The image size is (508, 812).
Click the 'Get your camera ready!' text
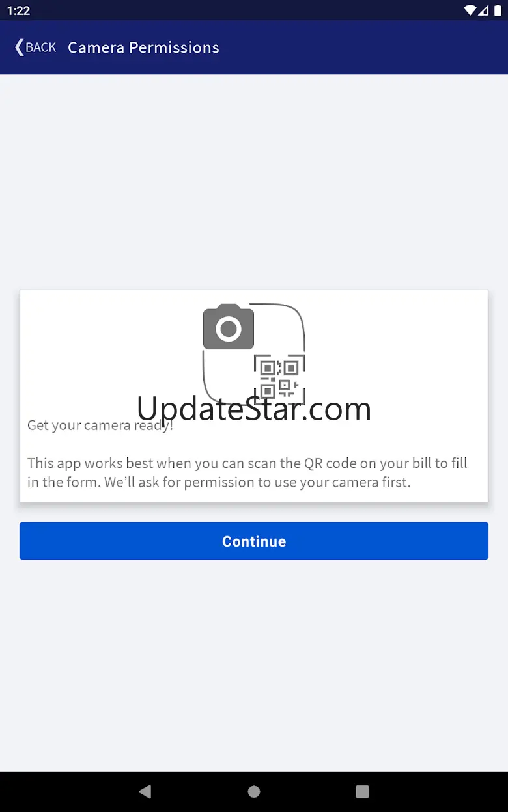point(100,426)
